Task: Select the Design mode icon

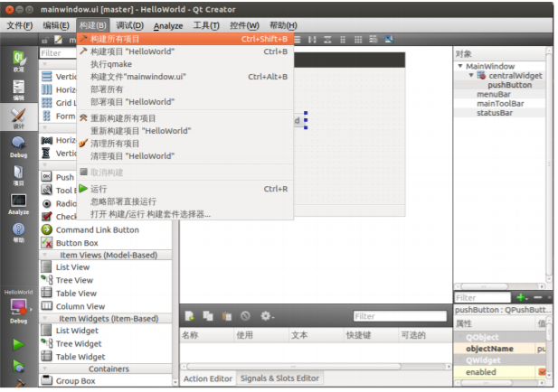Action: 18,117
